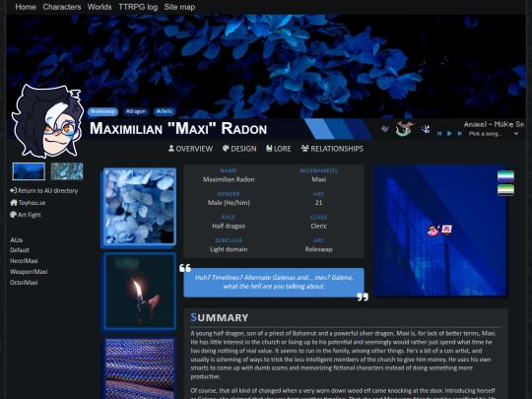
Task: Select the Default AU
Action: [x=20, y=250]
